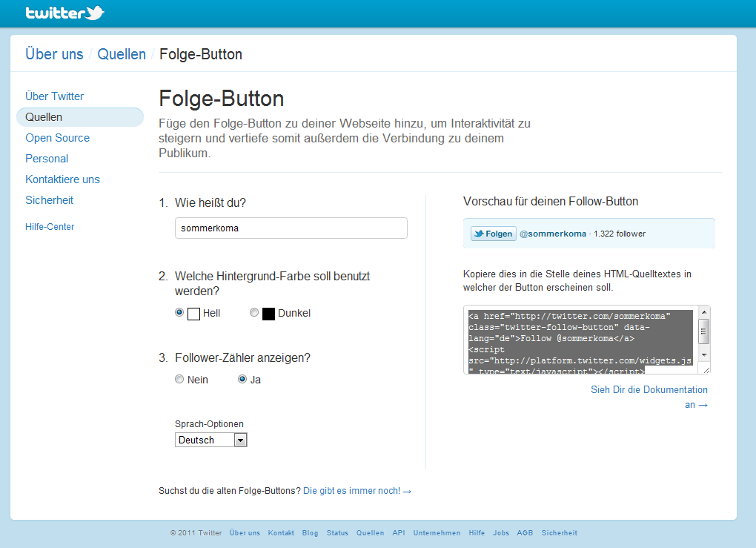756x548 pixels.
Task: Click the Twitter logo in the header
Action: pos(64,13)
